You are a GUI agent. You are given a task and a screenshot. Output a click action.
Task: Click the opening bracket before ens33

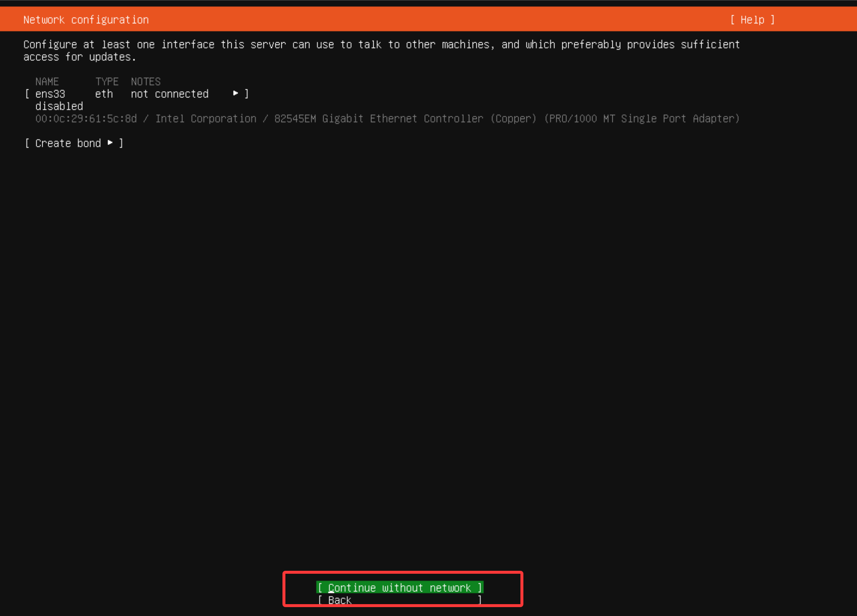click(x=27, y=94)
